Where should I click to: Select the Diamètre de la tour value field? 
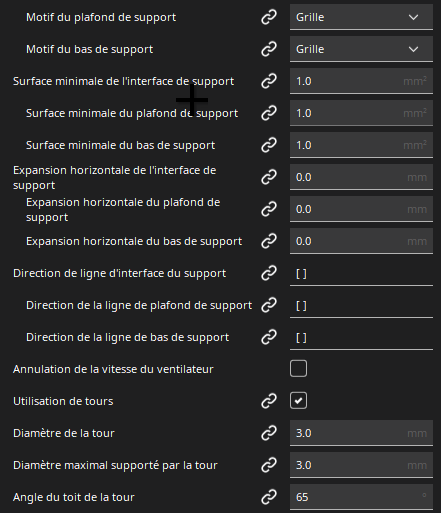(361, 433)
